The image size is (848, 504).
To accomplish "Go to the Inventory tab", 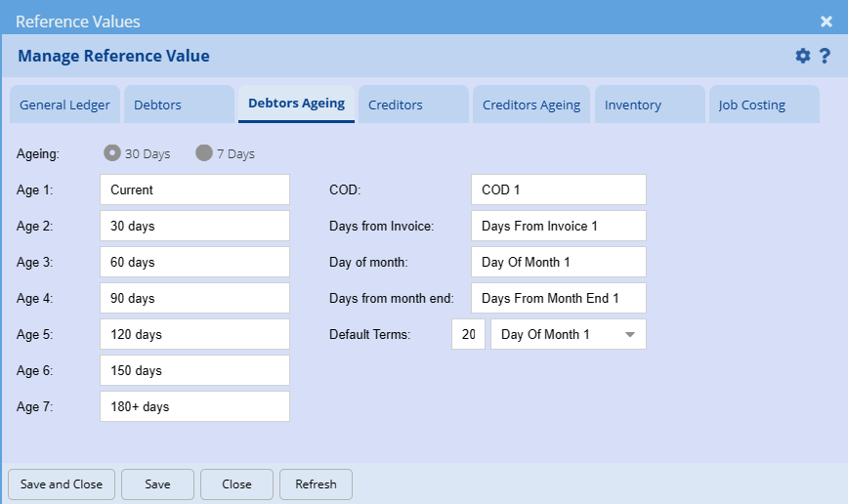I will click(633, 105).
